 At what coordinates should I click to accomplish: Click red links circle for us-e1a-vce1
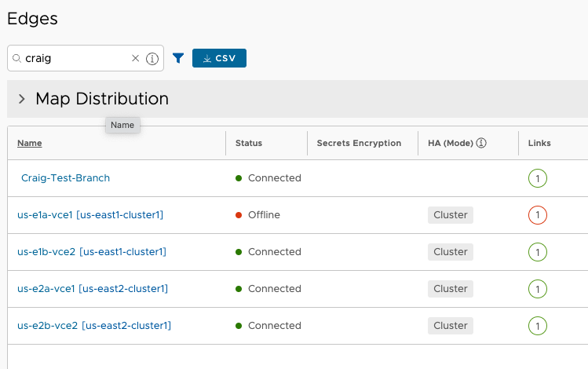538,215
